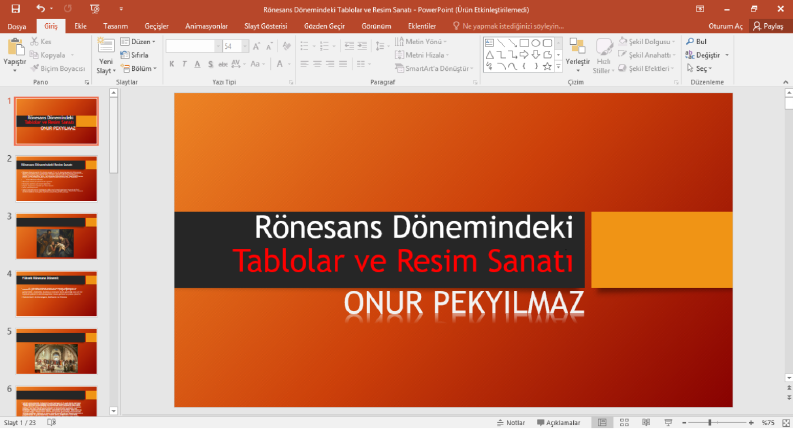Select the oval shape in shapes gallery
This screenshot has height=446, width=793.
click(536, 43)
